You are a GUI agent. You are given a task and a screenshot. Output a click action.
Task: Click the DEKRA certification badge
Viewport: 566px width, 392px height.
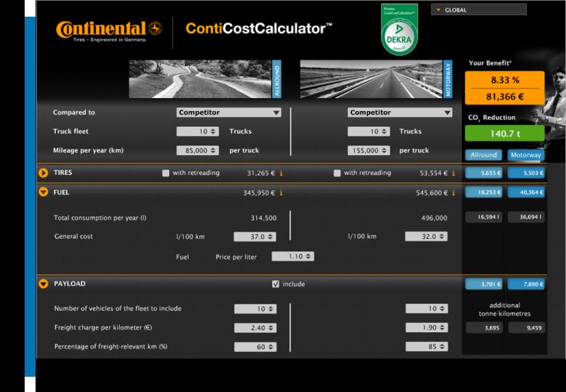point(399,29)
